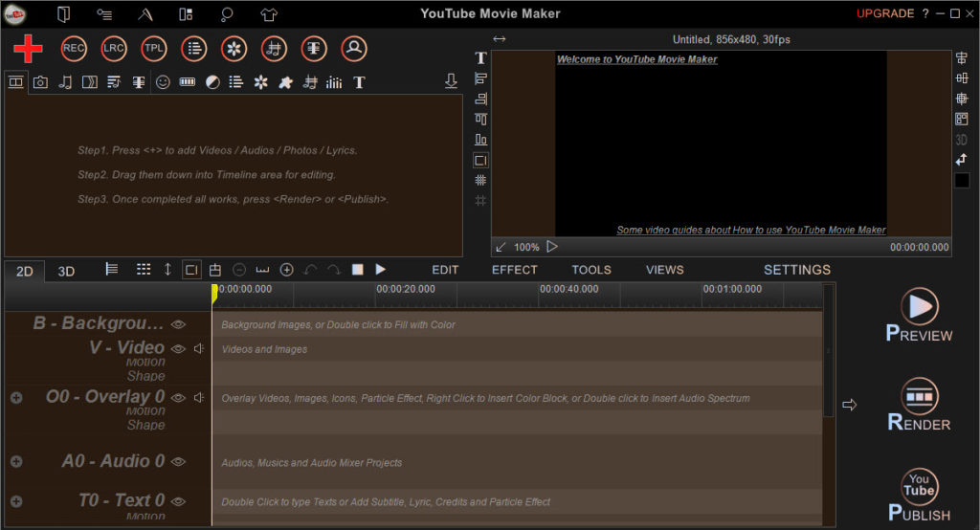Click the PREVIEW button

click(x=919, y=315)
